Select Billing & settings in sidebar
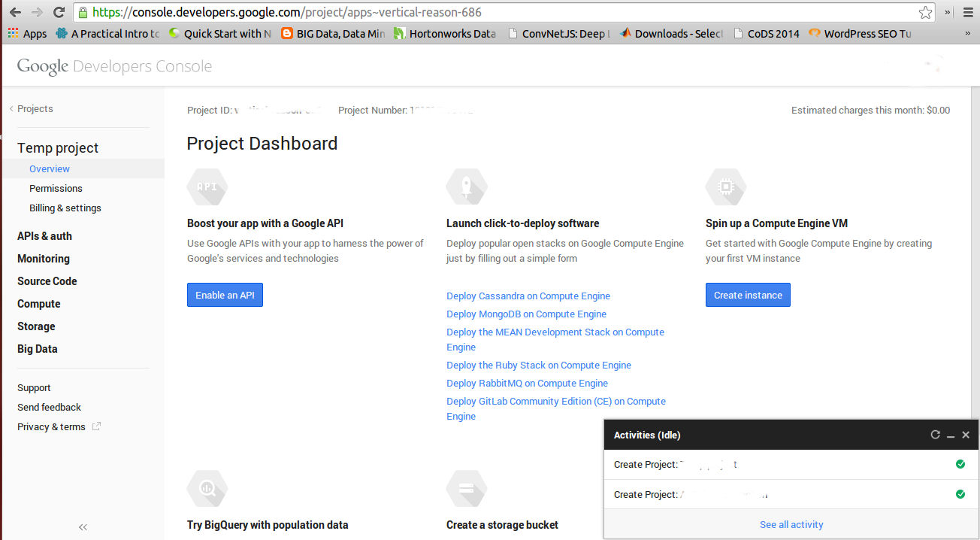The width and height of the screenshot is (980, 540). [65, 208]
